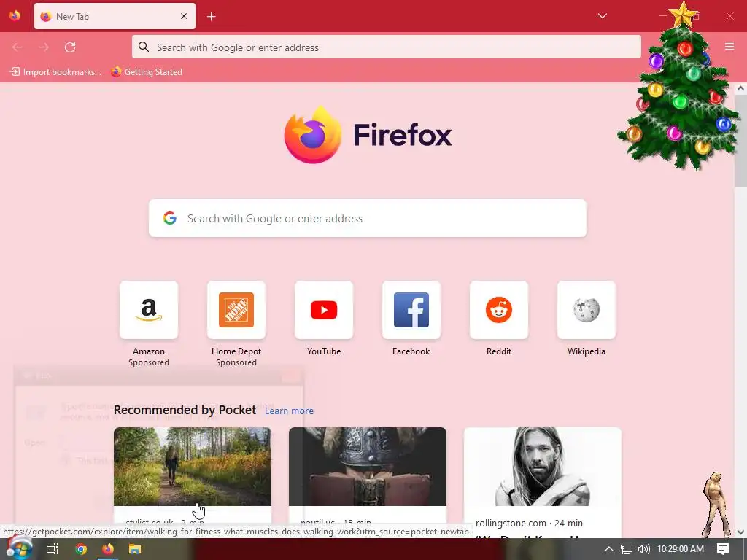Image resolution: width=747 pixels, height=560 pixels.
Task: Focus the address bar search field
Action: click(x=387, y=47)
